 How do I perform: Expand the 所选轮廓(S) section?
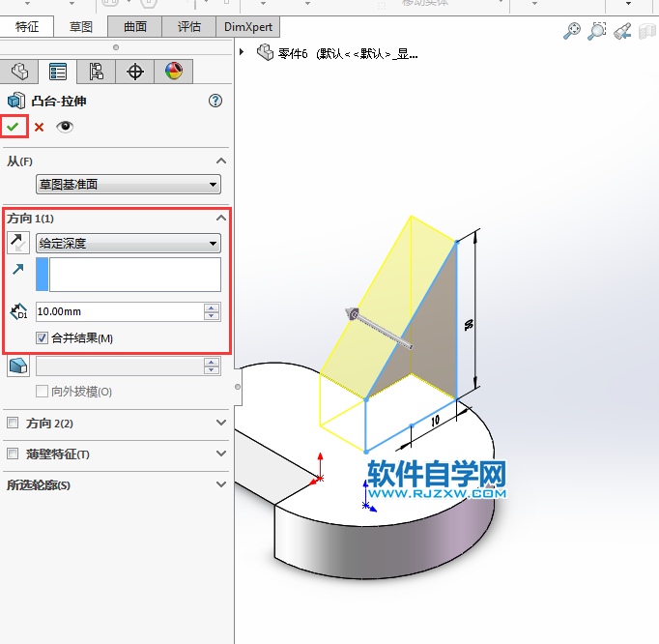tap(221, 484)
